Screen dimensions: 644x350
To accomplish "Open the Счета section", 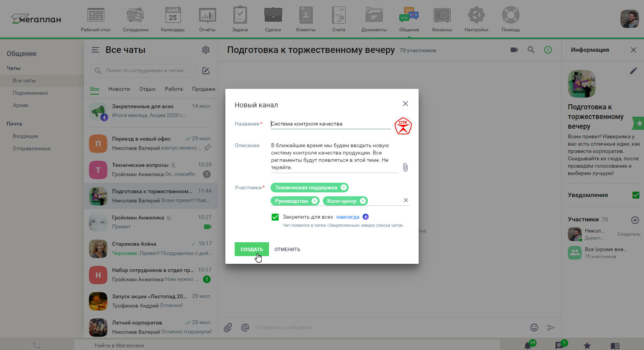I will pos(339,19).
